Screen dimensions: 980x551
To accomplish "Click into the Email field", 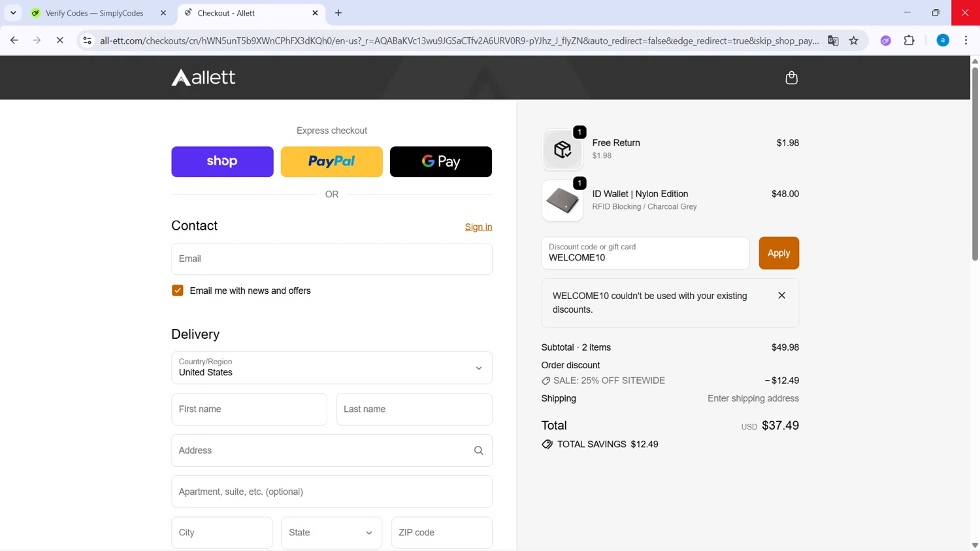I will coord(332,259).
